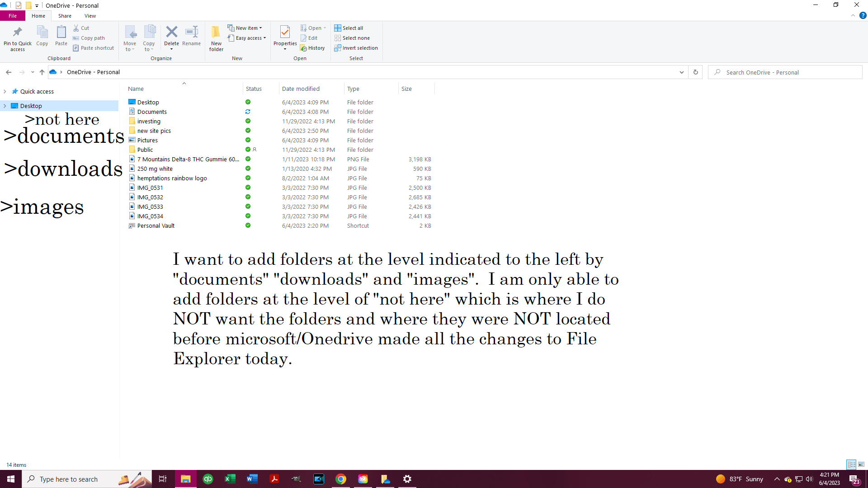Switch to the View ribbon tab

[90, 16]
